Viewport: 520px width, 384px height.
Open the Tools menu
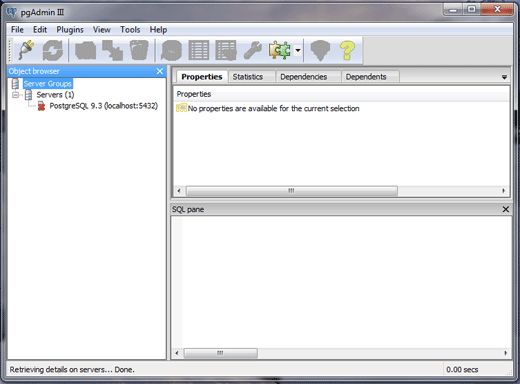[130, 30]
